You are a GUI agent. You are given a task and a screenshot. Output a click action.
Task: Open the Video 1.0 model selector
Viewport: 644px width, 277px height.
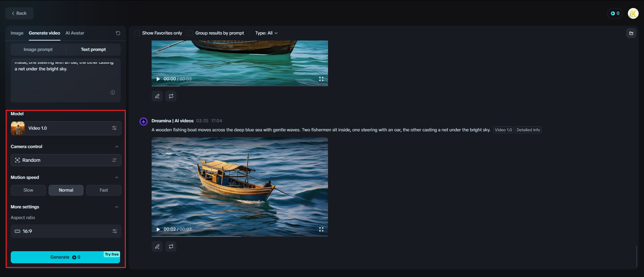coord(66,128)
